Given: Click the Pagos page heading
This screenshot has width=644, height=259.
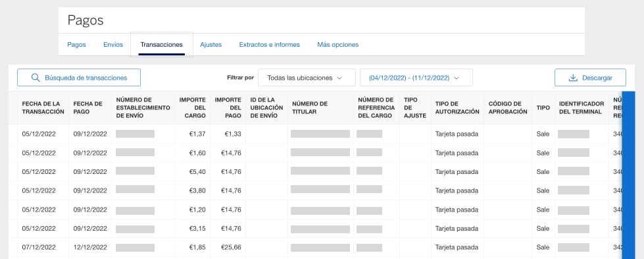Looking at the screenshot, I should tap(86, 20).
